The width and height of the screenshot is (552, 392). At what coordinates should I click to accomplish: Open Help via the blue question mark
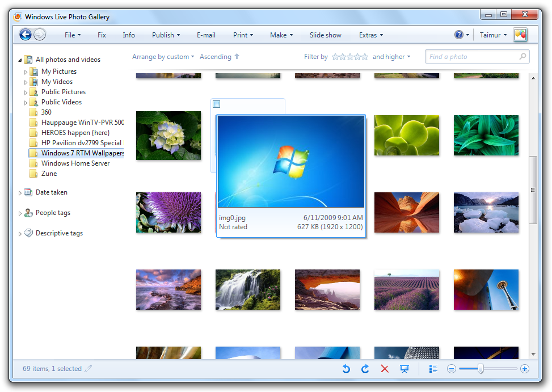(459, 35)
